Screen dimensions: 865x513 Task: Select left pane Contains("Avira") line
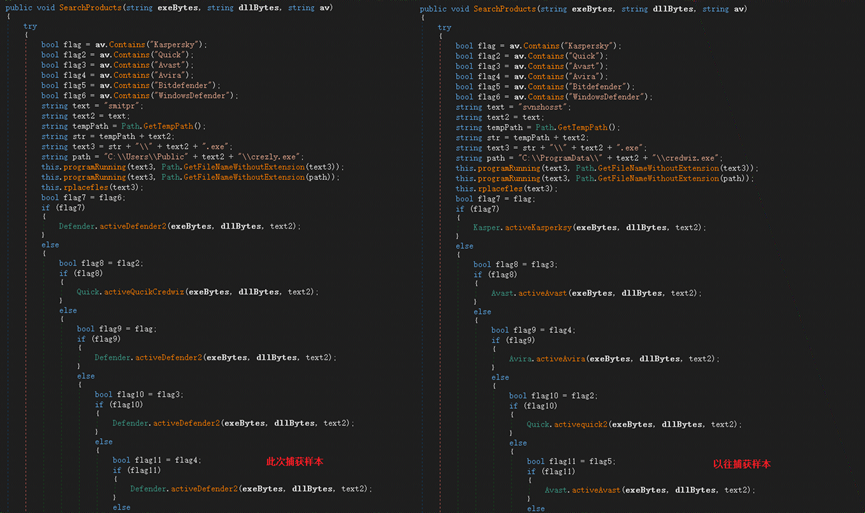click(118, 75)
